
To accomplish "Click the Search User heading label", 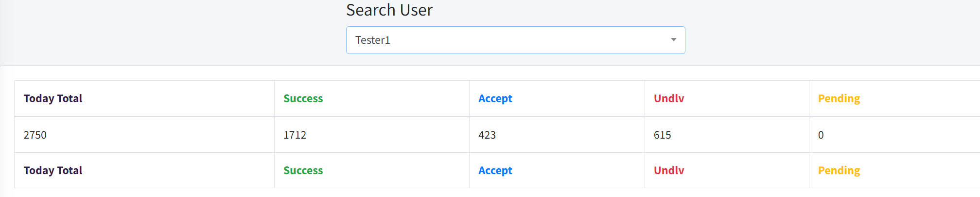I will [389, 10].
